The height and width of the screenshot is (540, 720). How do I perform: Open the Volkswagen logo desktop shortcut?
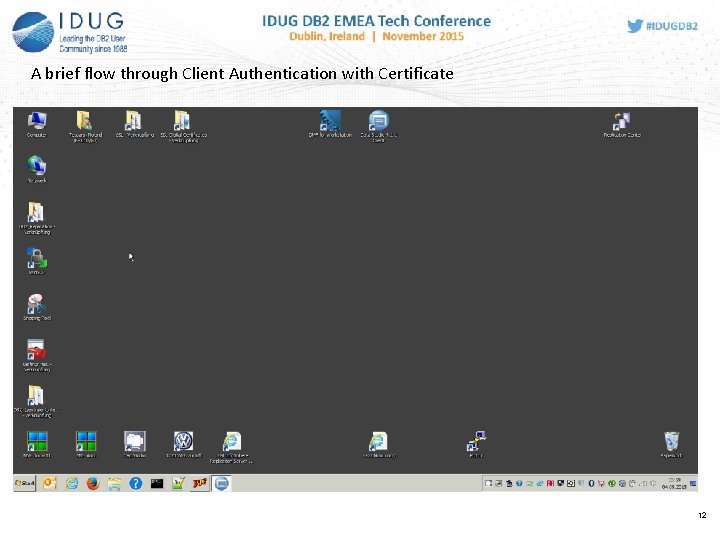pyautogui.click(x=183, y=444)
